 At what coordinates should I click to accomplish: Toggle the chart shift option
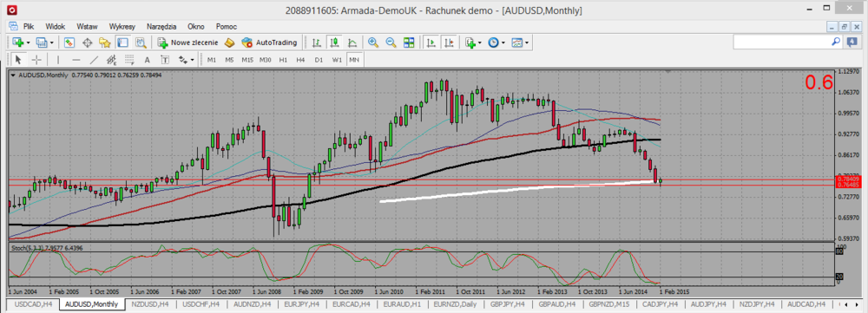tap(449, 42)
